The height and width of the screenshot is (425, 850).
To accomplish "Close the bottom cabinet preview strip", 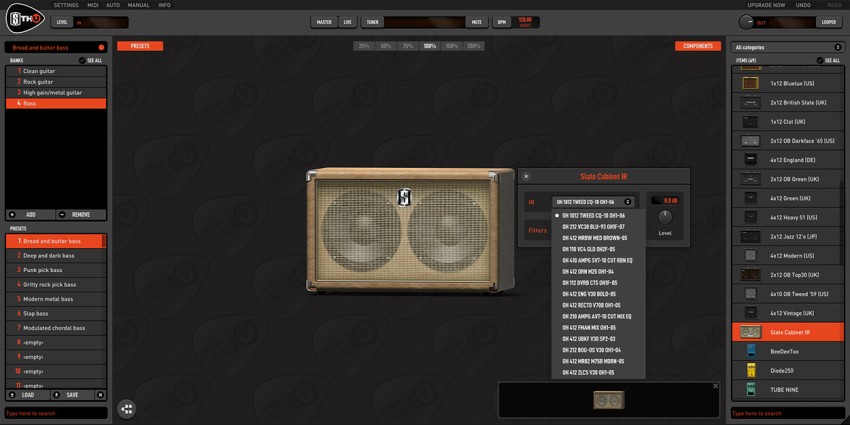I will click(716, 386).
